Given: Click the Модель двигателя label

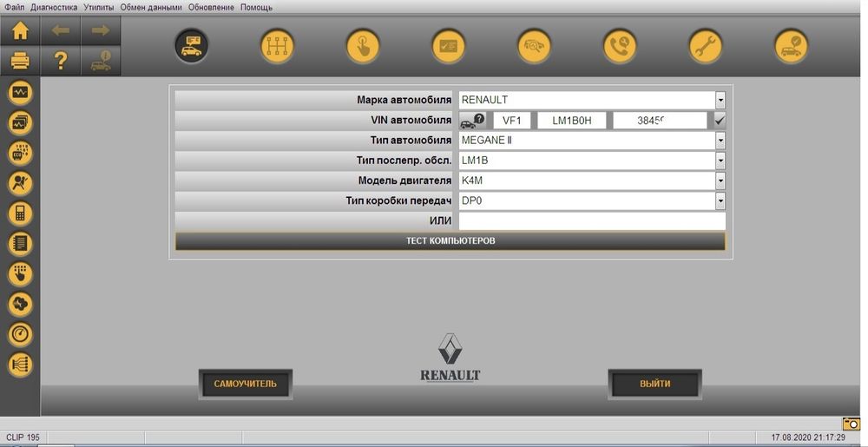Looking at the screenshot, I should click(404, 181).
